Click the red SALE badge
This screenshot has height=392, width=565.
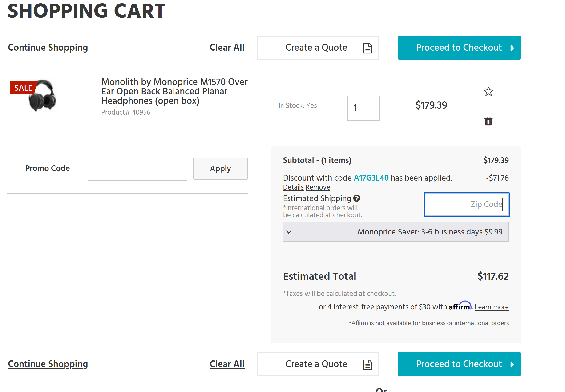(x=23, y=88)
